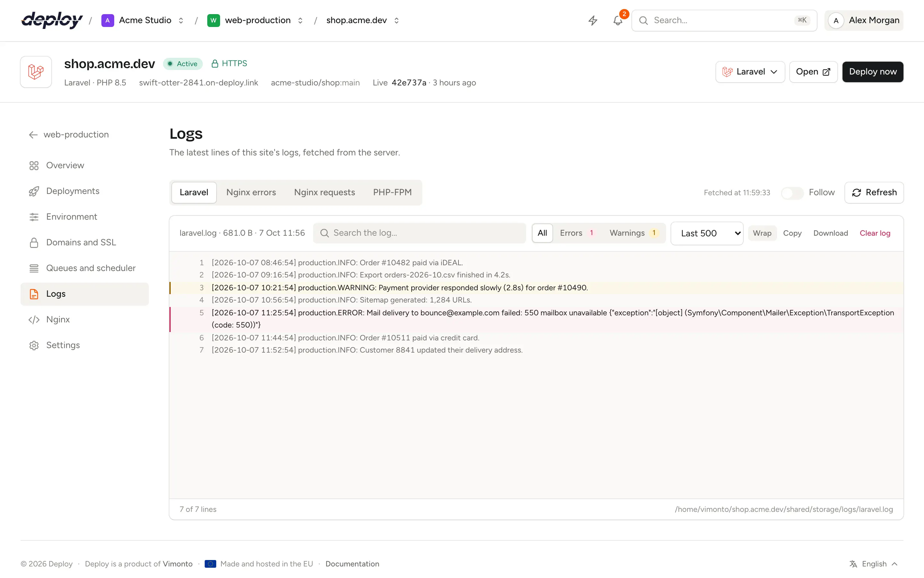This screenshot has width=924, height=578.
Task: Open the Overview sidebar item
Action: click(x=84, y=165)
